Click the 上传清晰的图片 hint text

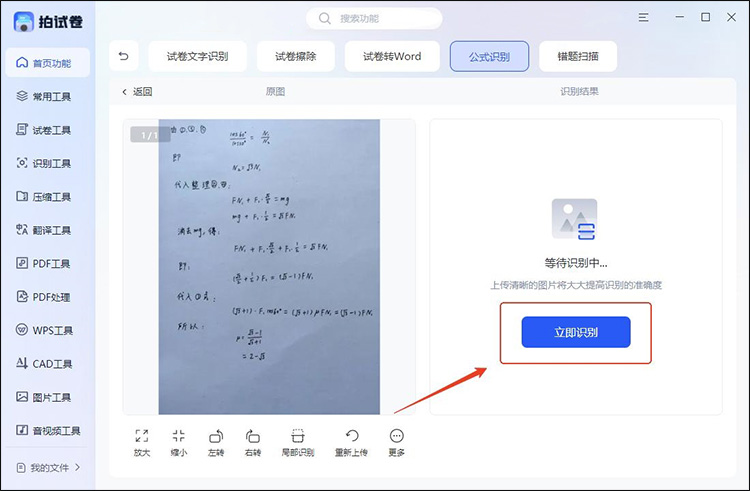point(576,285)
